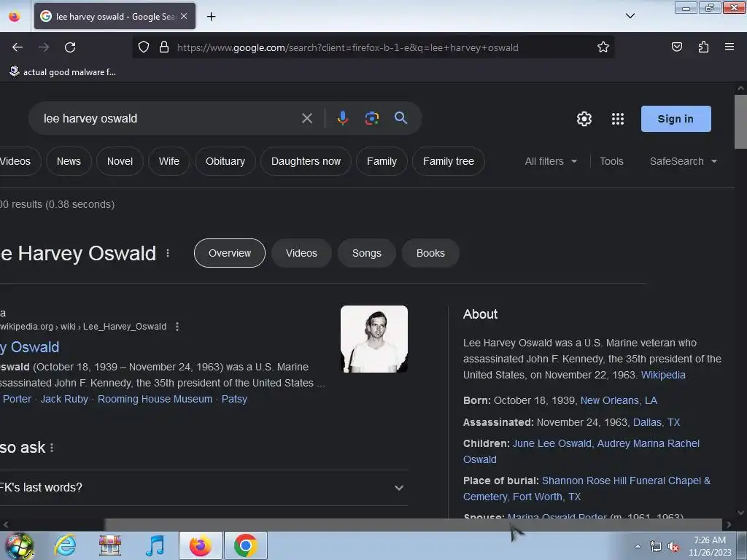Select the Videos knowledge panel tab
747x560 pixels.
tap(301, 253)
